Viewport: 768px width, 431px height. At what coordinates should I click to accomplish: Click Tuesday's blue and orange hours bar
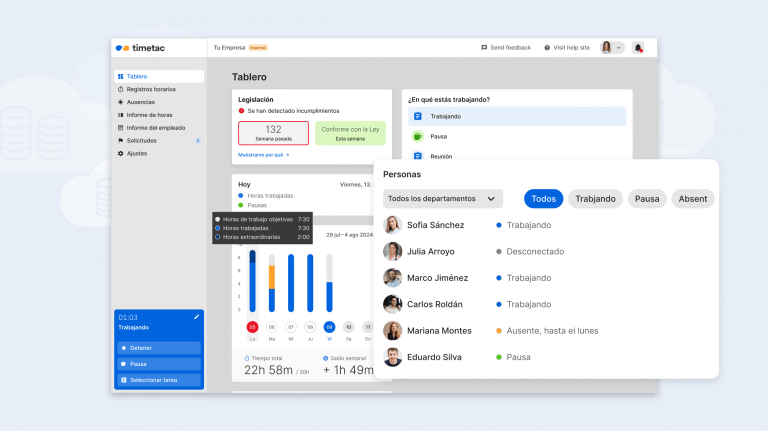tap(271, 283)
